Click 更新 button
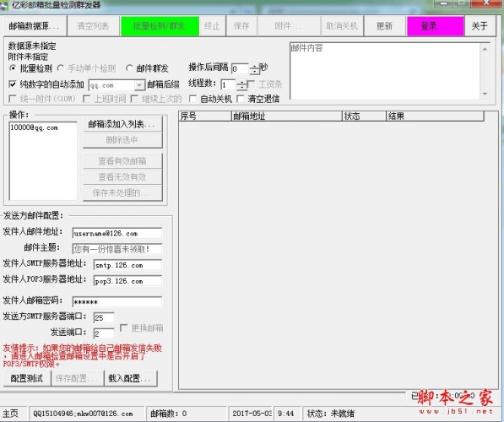Image resolution: width=504 pixels, height=422 pixels. click(384, 26)
